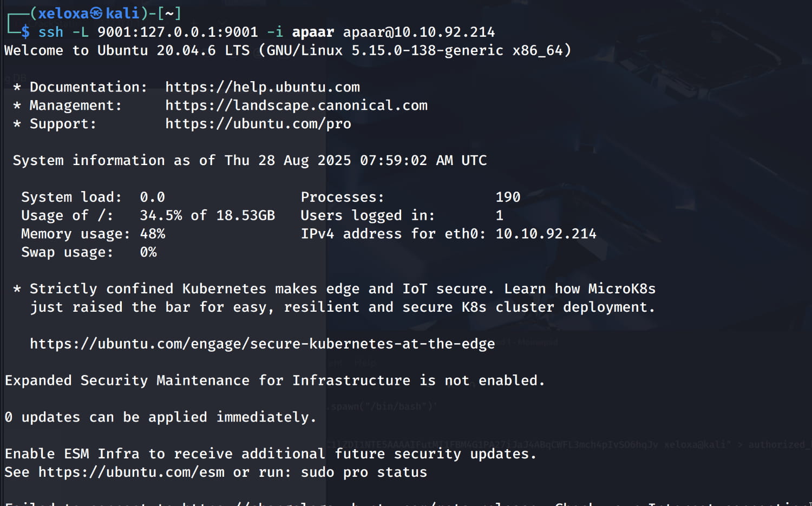Click the eth0 IPv4 address value
Screen dimensions: 812x506
[546, 234]
